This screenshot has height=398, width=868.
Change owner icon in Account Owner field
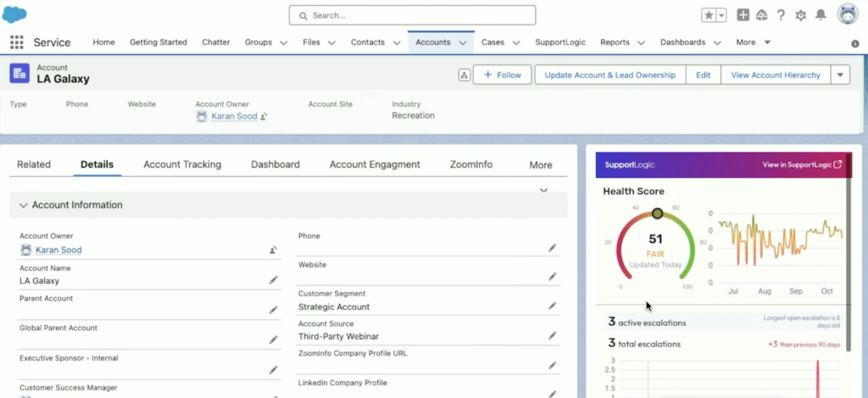point(273,250)
